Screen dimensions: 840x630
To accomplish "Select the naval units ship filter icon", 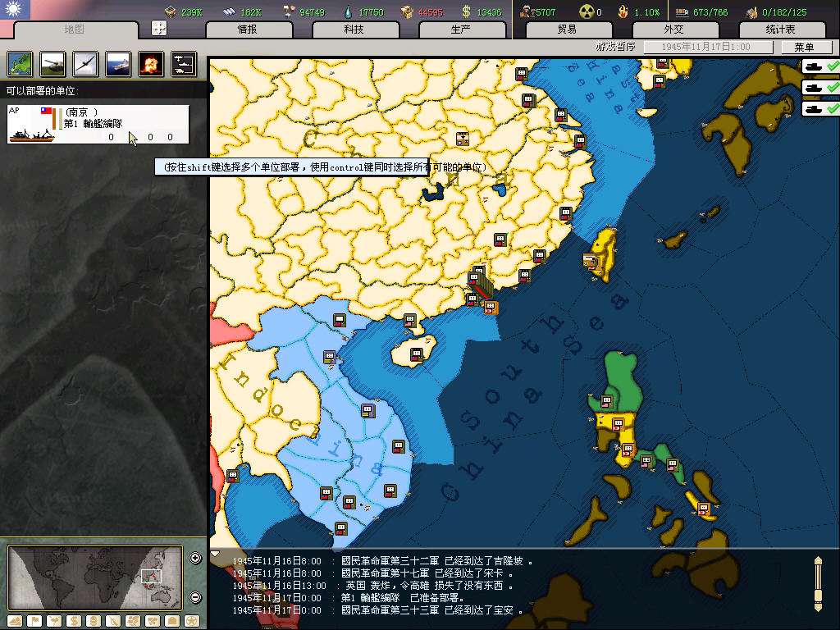I will tap(118, 64).
